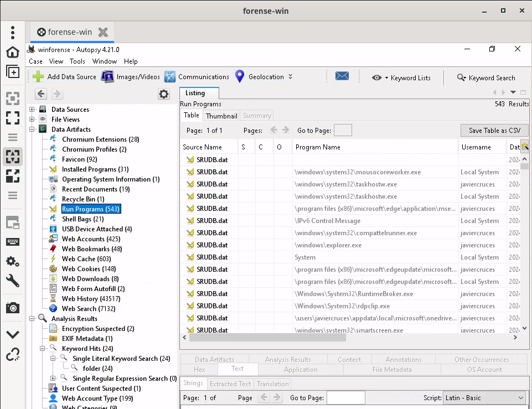Click the home icon in left sidebar
532x409 pixels.
point(13,52)
